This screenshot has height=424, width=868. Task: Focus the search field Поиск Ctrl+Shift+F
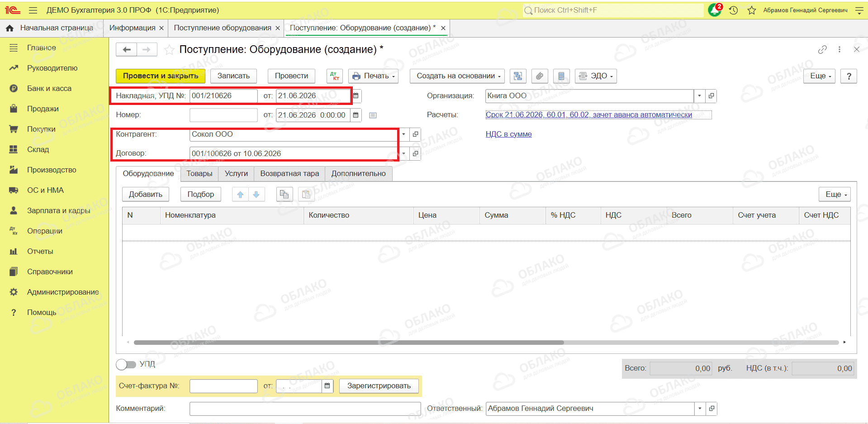[x=613, y=10]
